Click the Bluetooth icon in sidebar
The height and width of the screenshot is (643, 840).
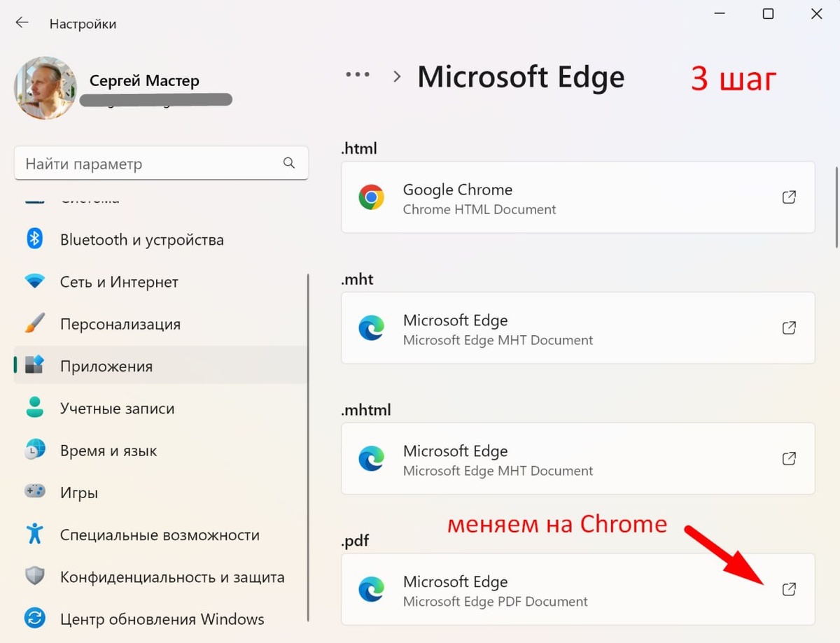[34, 239]
